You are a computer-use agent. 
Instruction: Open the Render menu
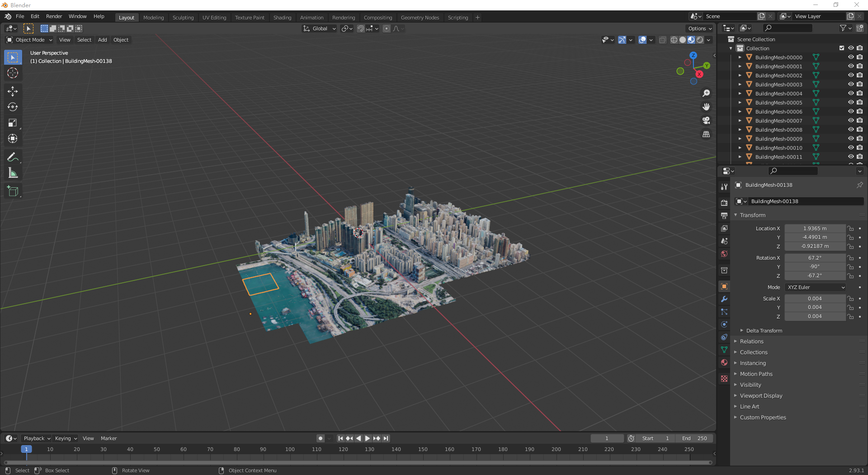point(54,16)
